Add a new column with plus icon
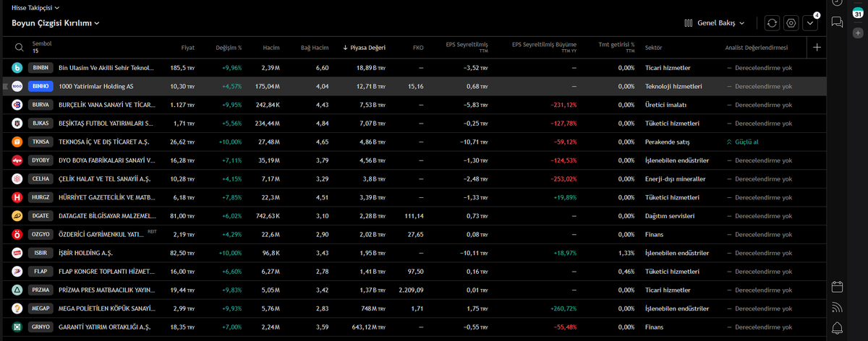This screenshot has height=341, width=868. click(x=817, y=48)
